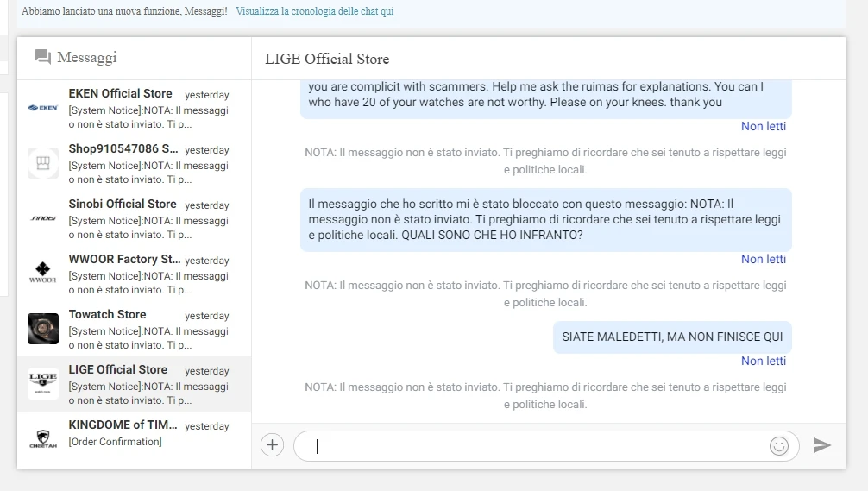Open Shop910547086 placeholder avatar
Screen dimensions: 868x491
click(x=42, y=163)
